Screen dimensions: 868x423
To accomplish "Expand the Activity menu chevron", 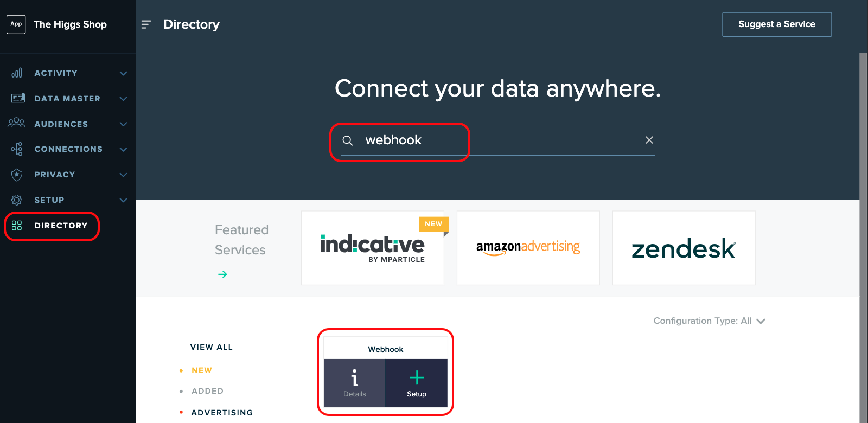I will tap(123, 73).
